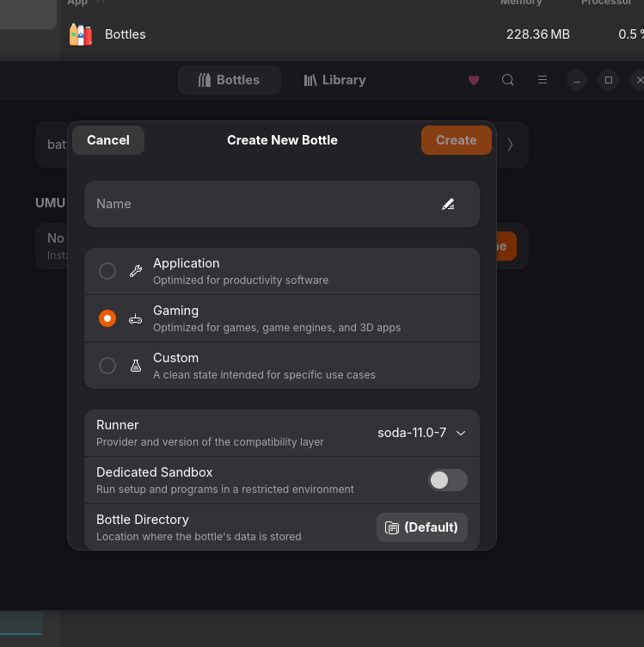Screen dimensions: 644x647
Task: Select the Application radio button
Action: tap(107, 271)
